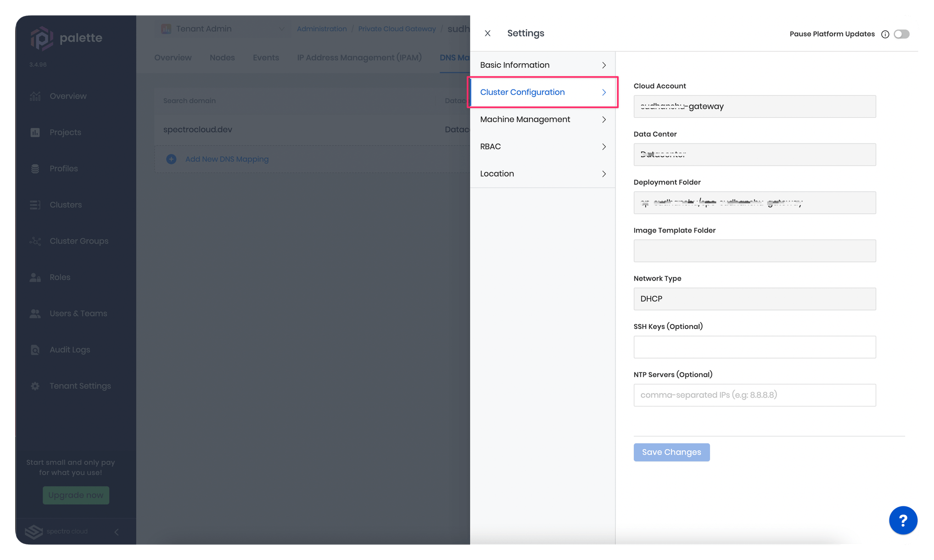Click the Profiles sidebar icon

(35, 169)
